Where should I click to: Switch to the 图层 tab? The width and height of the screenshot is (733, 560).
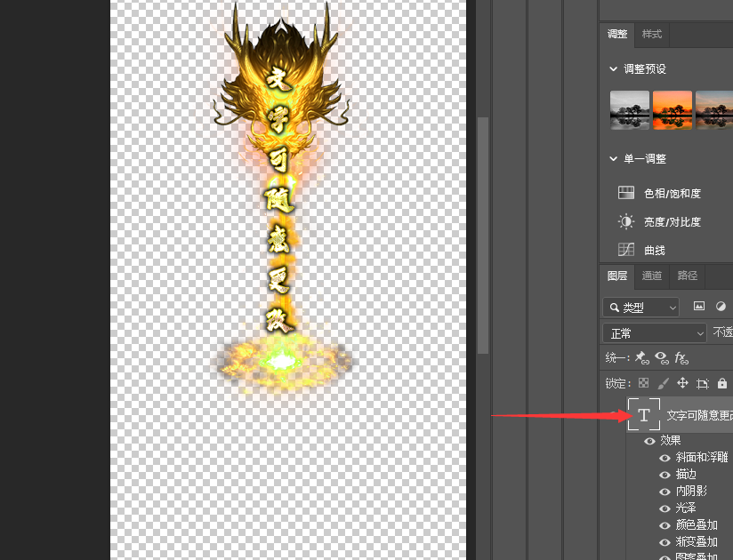pos(617,276)
